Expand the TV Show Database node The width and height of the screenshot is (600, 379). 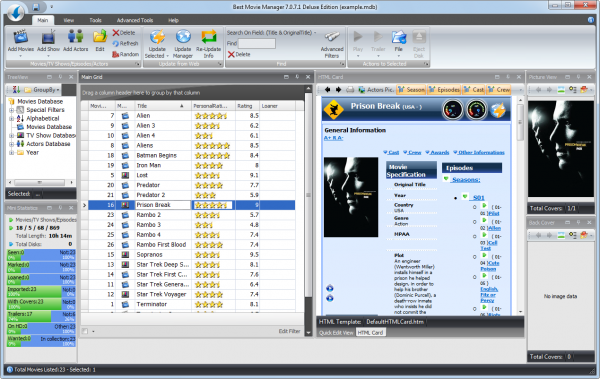pos(11,135)
